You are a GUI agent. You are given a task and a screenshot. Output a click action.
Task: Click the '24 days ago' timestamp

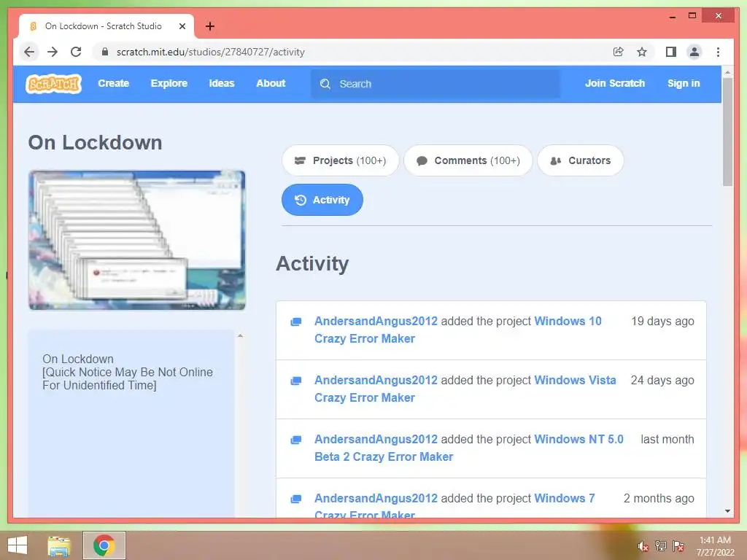tap(662, 381)
